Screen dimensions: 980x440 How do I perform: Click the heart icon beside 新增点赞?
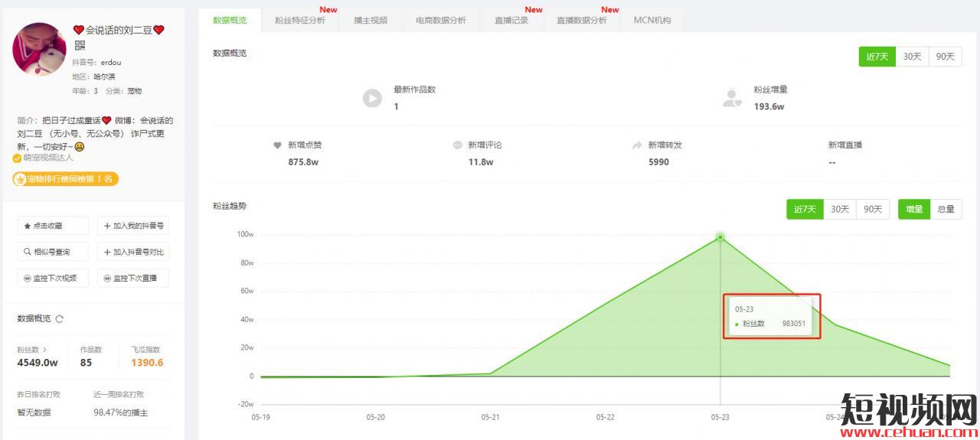coord(278,145)
